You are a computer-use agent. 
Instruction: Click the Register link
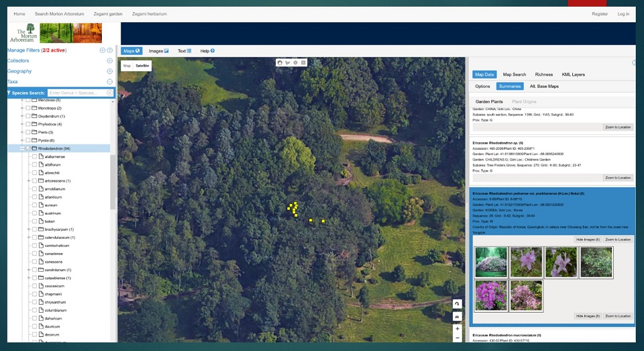(600, 14)
